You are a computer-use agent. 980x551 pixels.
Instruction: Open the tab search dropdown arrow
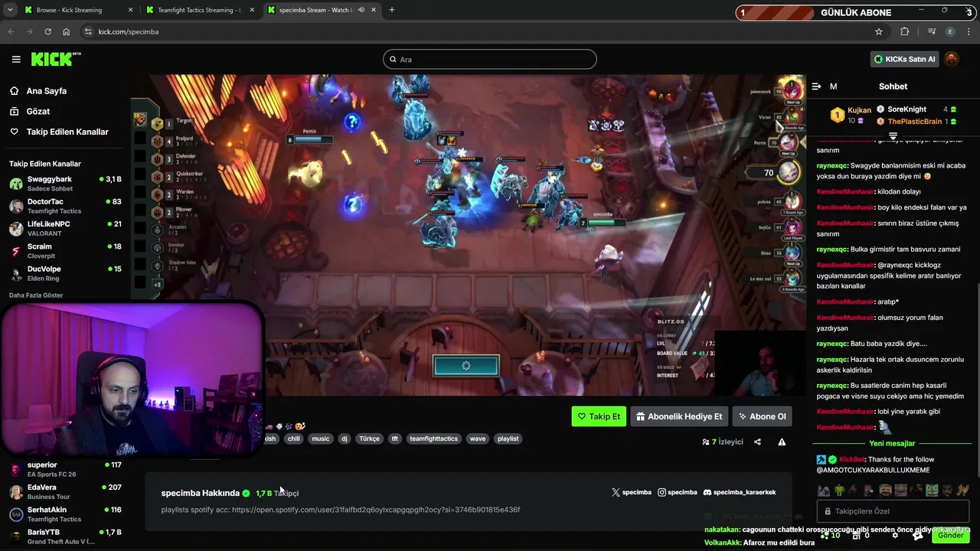tap(10, 10)
